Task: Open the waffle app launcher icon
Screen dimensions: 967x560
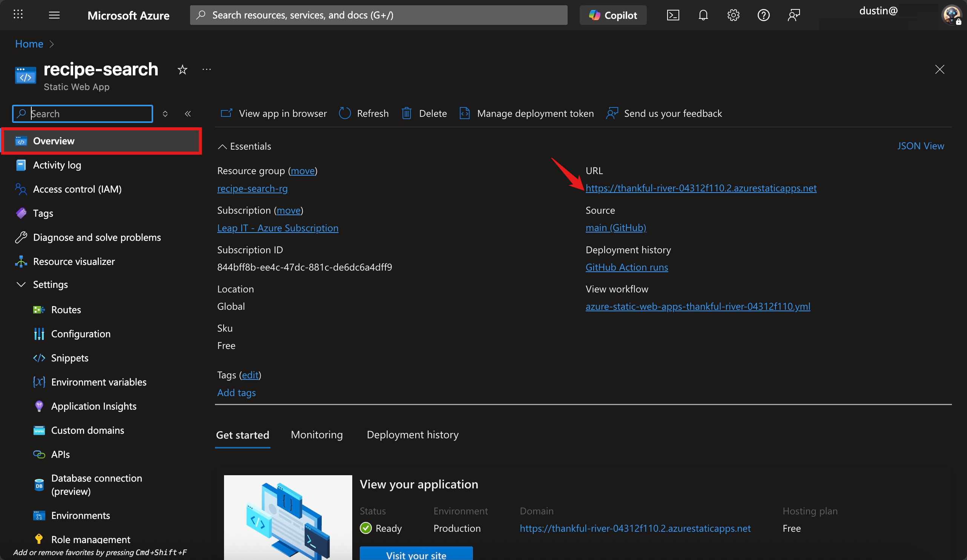Action: coord(18,15)
